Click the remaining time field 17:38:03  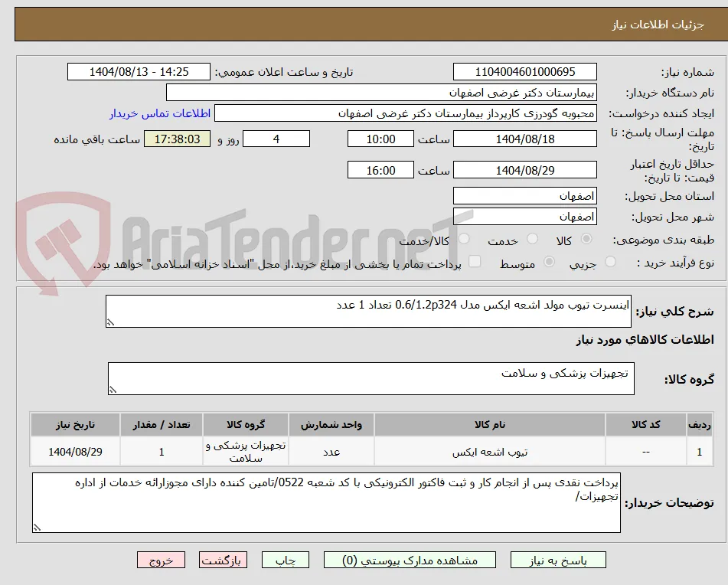[x=177, y=139]
